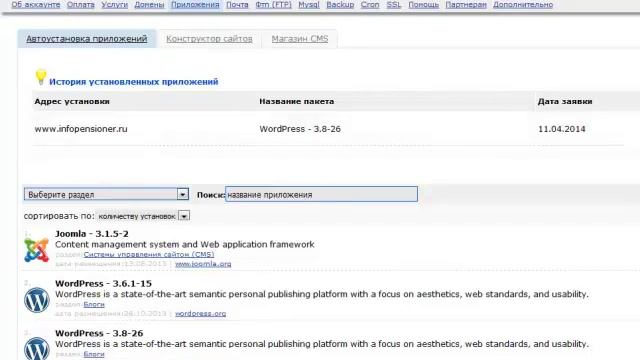This screenshot has width=640, height=360.
Task: Click the Название пакета column header
Action: coord(296,102)
